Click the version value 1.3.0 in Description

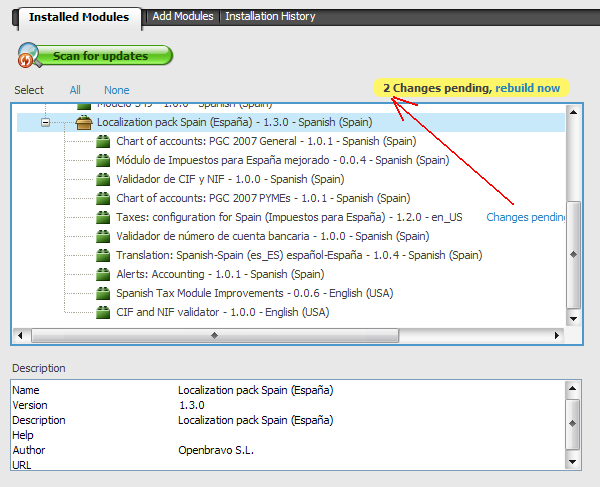point(192,405)
